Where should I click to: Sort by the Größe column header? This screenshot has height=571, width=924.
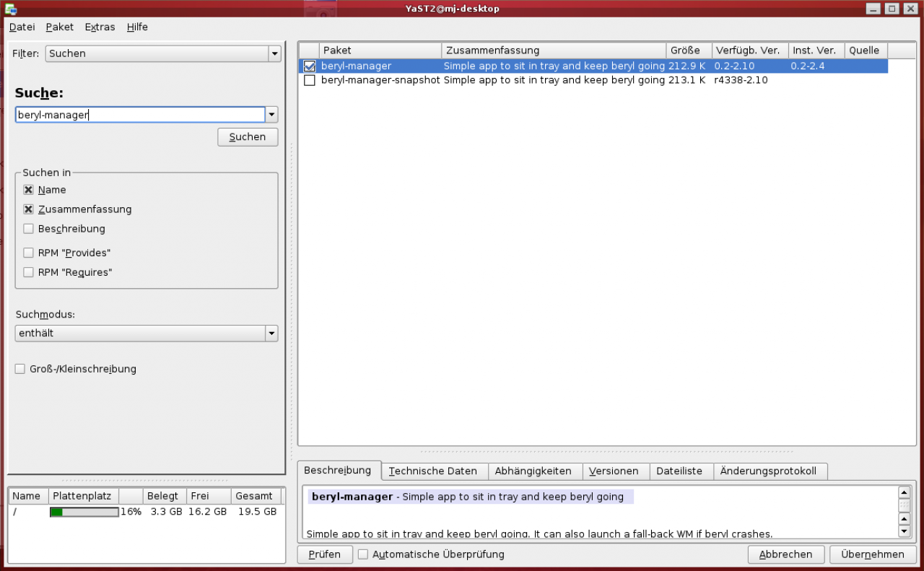coord(689,50)
